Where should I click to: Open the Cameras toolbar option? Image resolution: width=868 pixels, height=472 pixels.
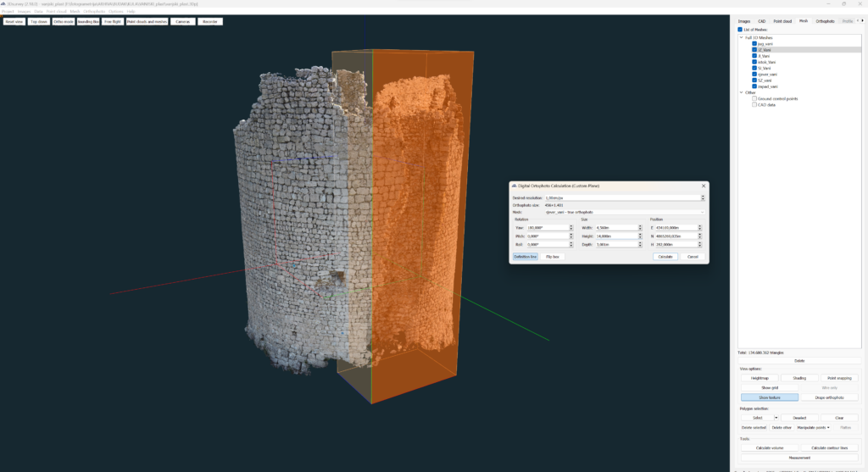[183, 22]
